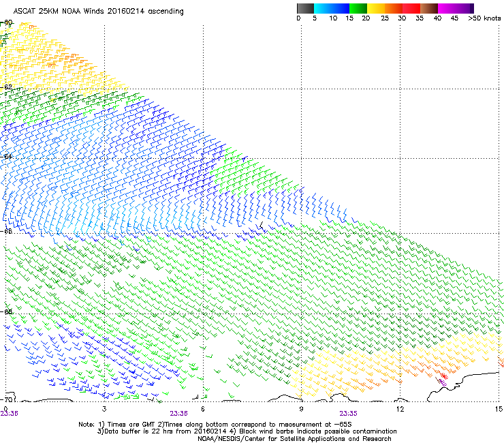Screen dimensions: 504x443
Task: Choose the magenta 40–45 knots legend segment
Action: pyautogui.click(x=447, y=8)
